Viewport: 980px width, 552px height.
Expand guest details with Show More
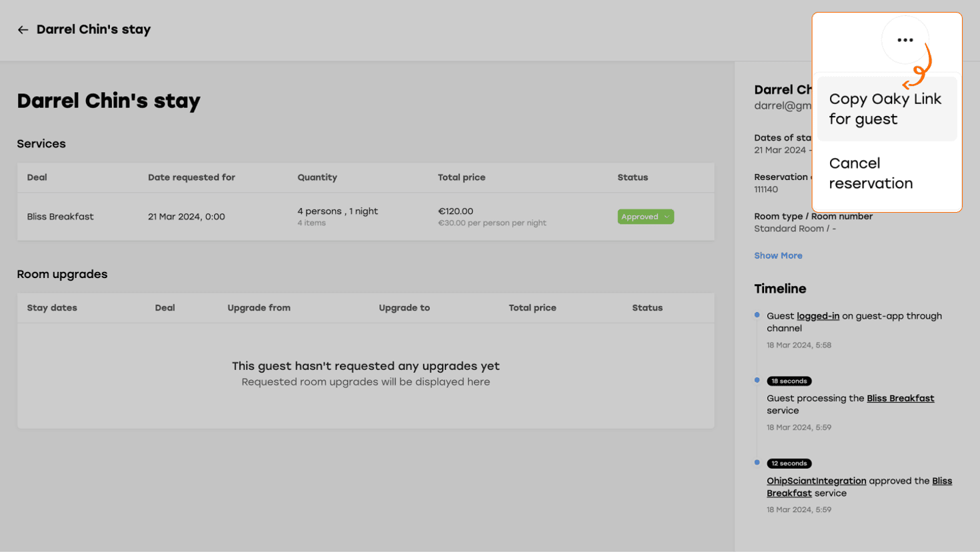(778, 255)
